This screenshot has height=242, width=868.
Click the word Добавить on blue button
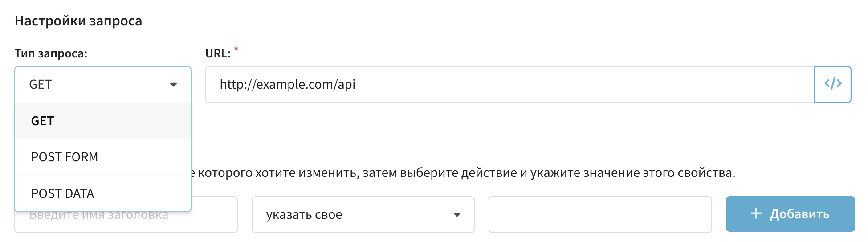tap(799, 214)
